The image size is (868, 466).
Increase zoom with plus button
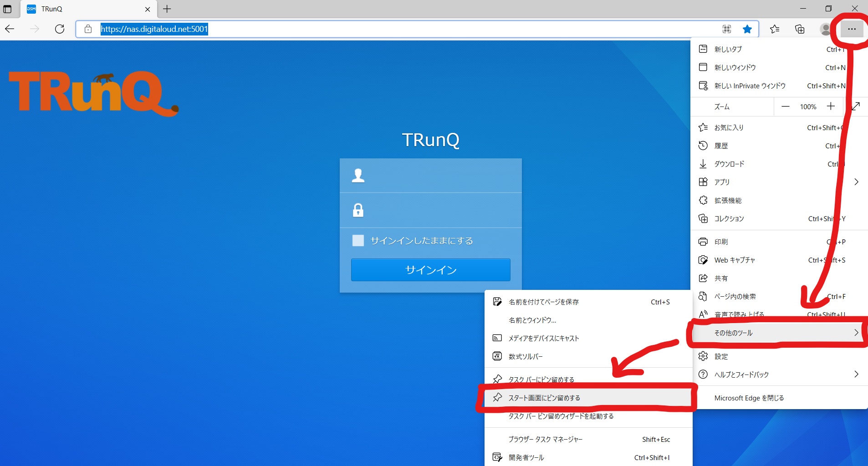831,106
